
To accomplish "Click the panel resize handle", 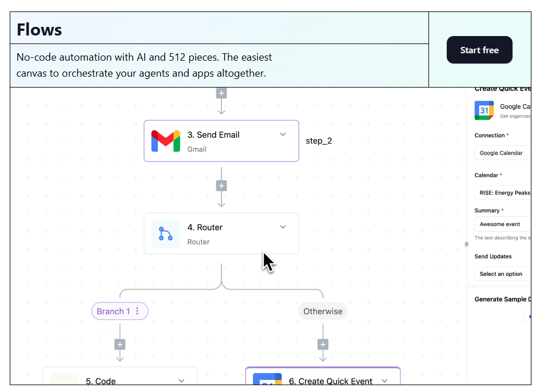I will pos(466,244).
